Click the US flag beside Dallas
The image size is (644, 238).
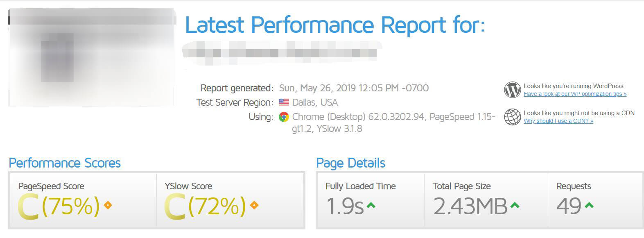click(x=284, y=102)
